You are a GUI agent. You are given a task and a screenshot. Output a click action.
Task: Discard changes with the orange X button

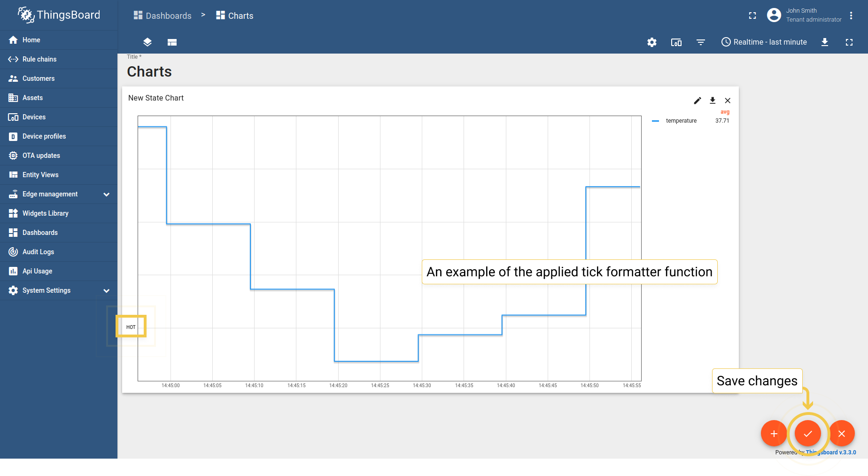tap(842, 433)
